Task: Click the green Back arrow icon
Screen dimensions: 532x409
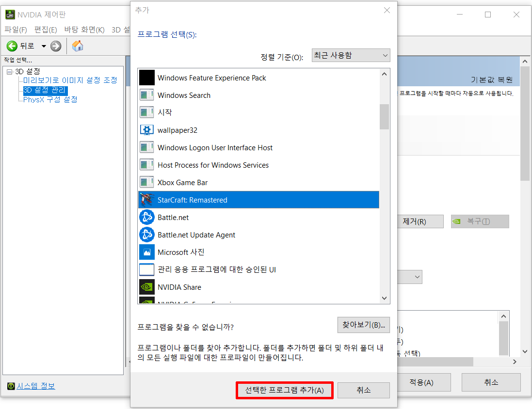Action: [12, 46]
